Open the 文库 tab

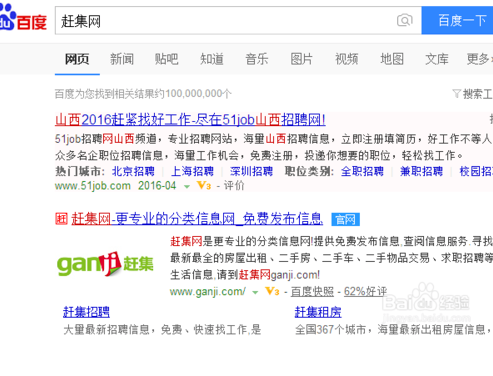click(x=437, y=59)
